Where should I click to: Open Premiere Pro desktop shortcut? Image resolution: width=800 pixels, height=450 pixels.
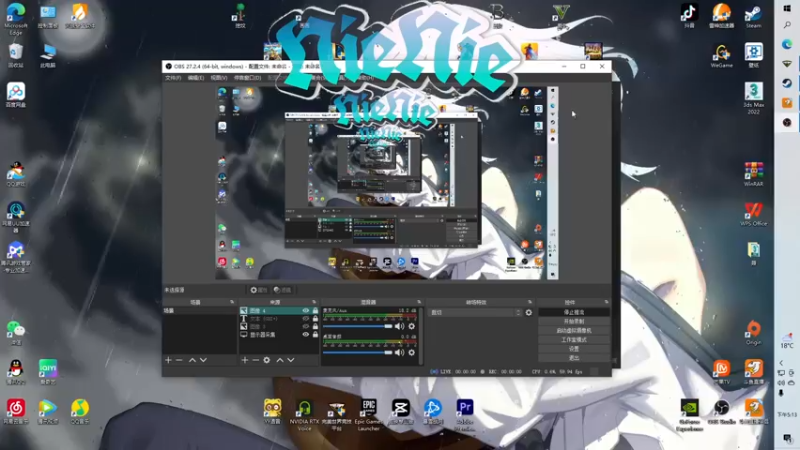[x=465, y=414]
